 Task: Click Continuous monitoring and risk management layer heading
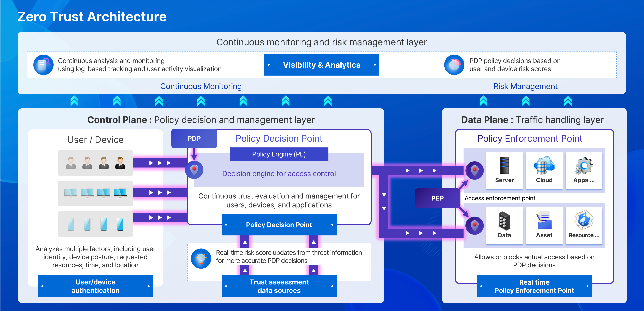[322, 42]
